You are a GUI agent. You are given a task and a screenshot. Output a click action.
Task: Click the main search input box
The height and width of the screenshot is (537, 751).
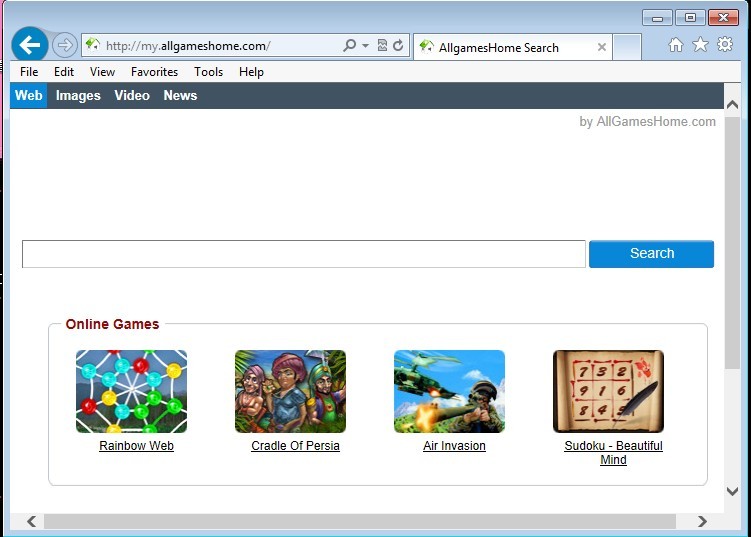pos(304,254)
